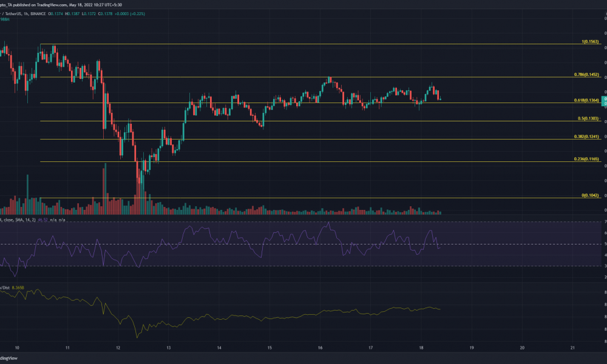
Task: Click date label 13 on time axis
Action: [x=168, y=348]
